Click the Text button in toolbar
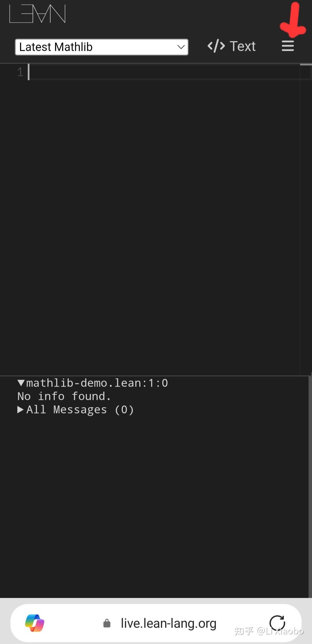The width and height of the screenshot is (312, 644). [x=232, y=46]
